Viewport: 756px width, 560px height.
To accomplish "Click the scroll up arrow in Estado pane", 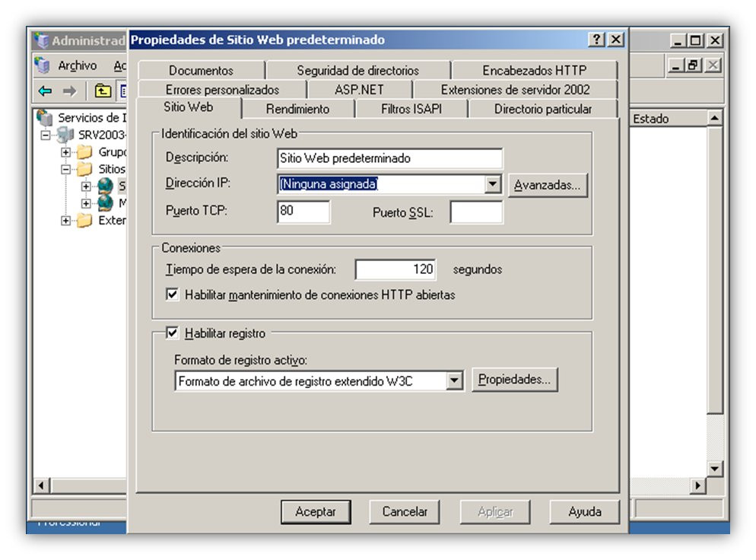I will tap(714, 118).
